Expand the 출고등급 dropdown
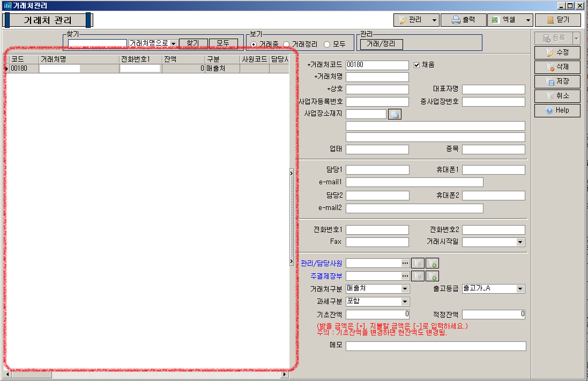588x381 pixels. click(x=520, y=289)
